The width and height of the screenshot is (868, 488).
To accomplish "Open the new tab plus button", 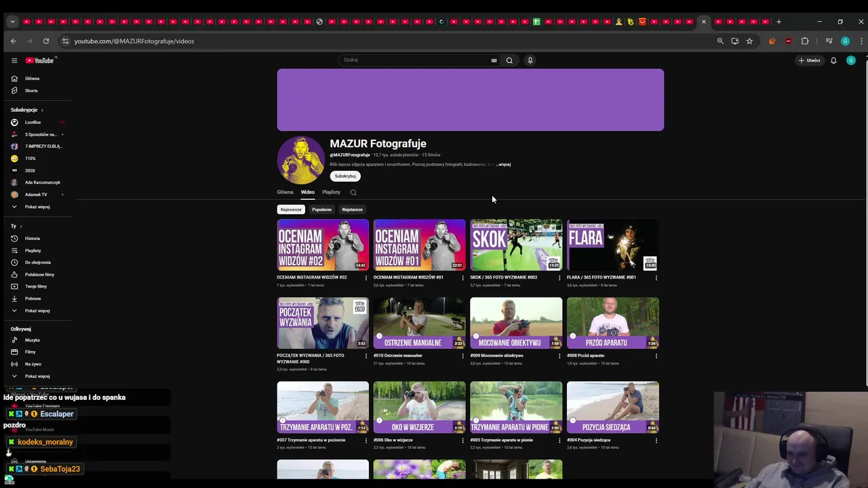I will pos(778,22).
